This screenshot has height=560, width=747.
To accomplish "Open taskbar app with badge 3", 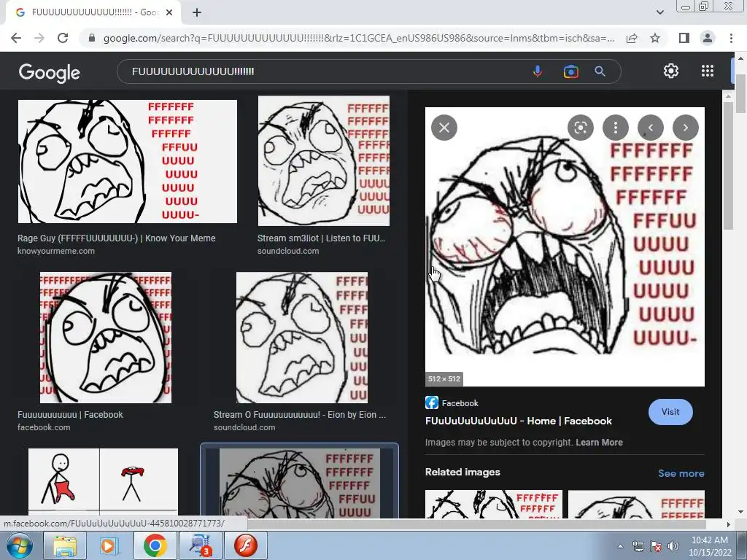I will [x=200, y=545].
